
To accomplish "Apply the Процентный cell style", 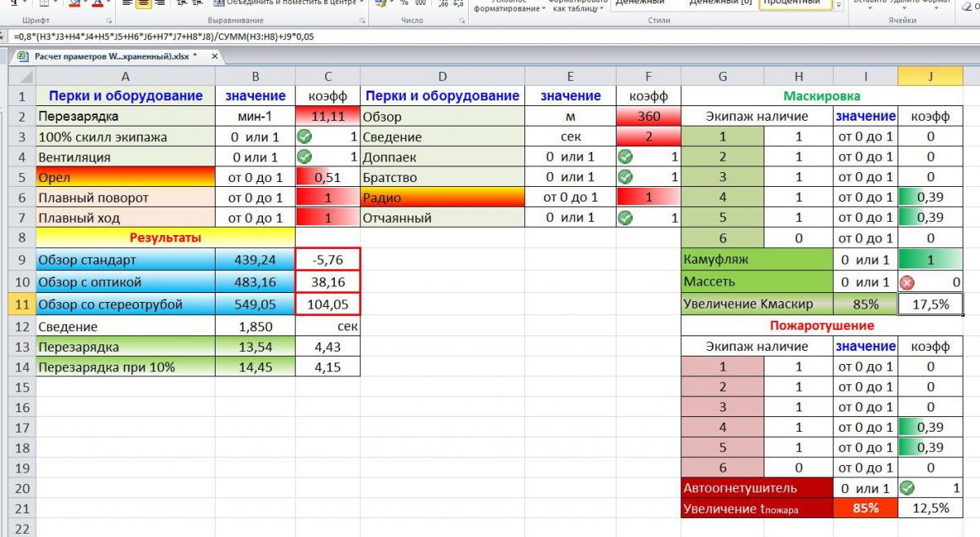I will pos(796,3).
